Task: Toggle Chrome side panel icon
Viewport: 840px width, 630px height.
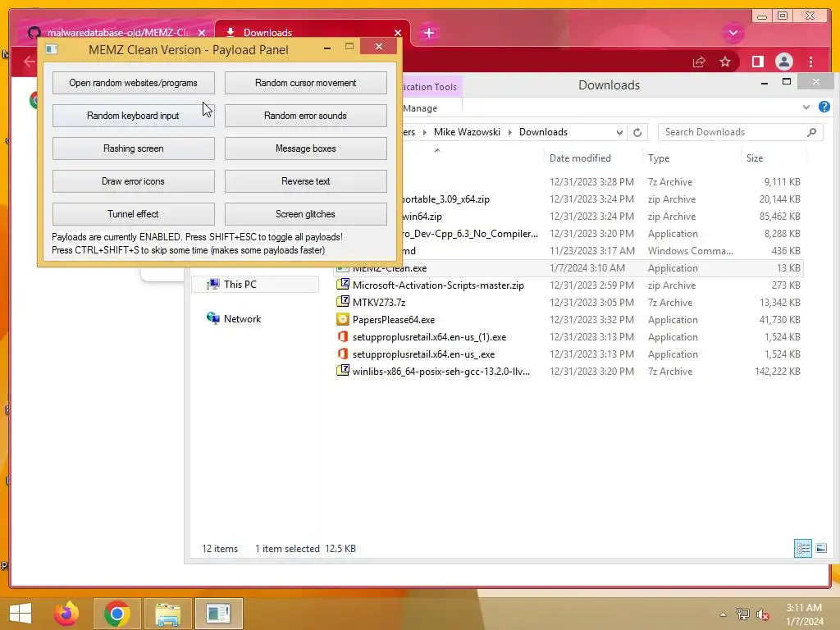Action: tap(757, 62)
